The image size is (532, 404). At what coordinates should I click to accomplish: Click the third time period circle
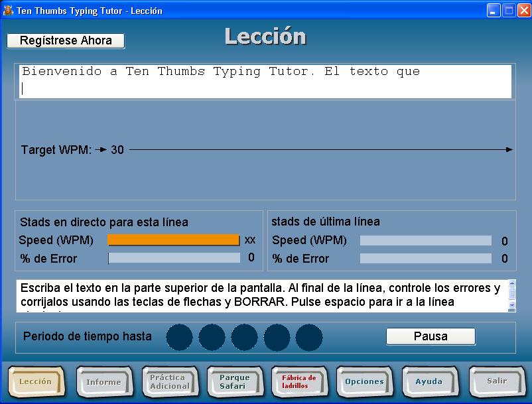(x=244, y=337)
